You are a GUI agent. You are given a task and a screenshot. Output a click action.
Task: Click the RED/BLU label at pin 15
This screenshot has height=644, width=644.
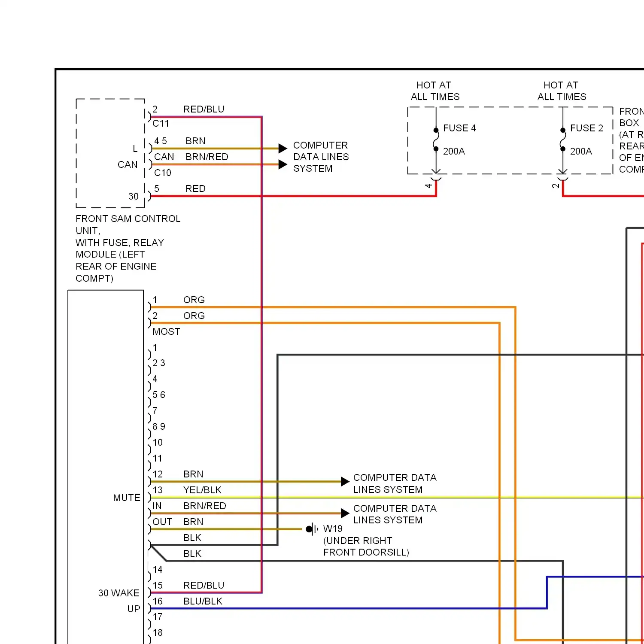click(204, 585)
